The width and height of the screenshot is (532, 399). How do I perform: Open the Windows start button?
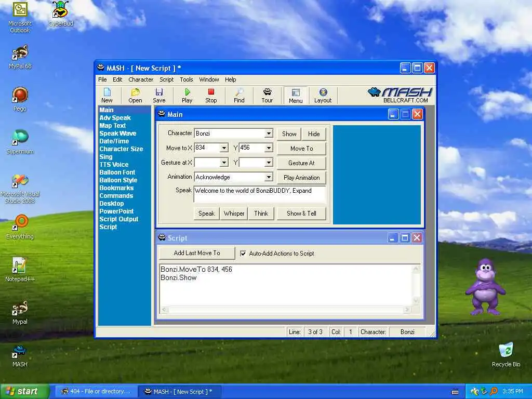click(x=25, y=392)
